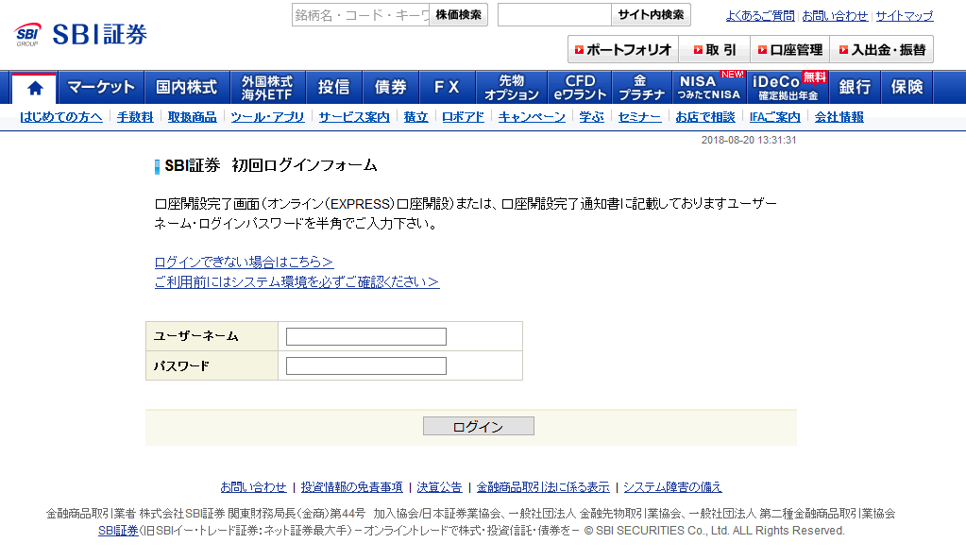Image resolution: width=966 pixels, height=560 pixels.
Task: Open the 保険 tab
Action: tap(907, 88)
